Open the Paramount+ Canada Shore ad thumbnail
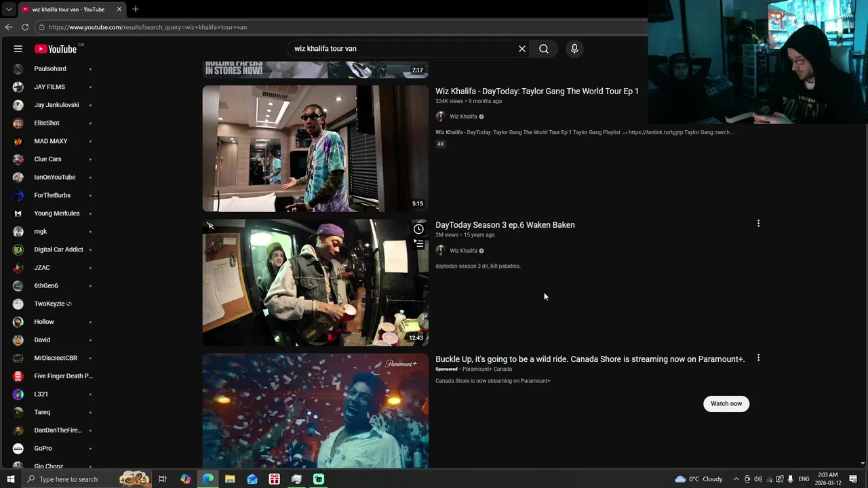868x488 pixels. coord(315,411)
